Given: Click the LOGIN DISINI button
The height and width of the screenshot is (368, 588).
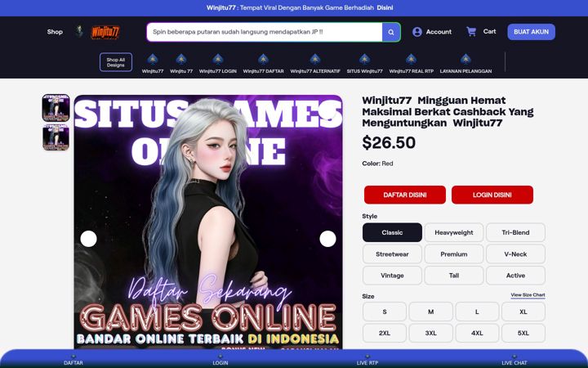Looking at the screenshot, I should (x=492, y=195).
